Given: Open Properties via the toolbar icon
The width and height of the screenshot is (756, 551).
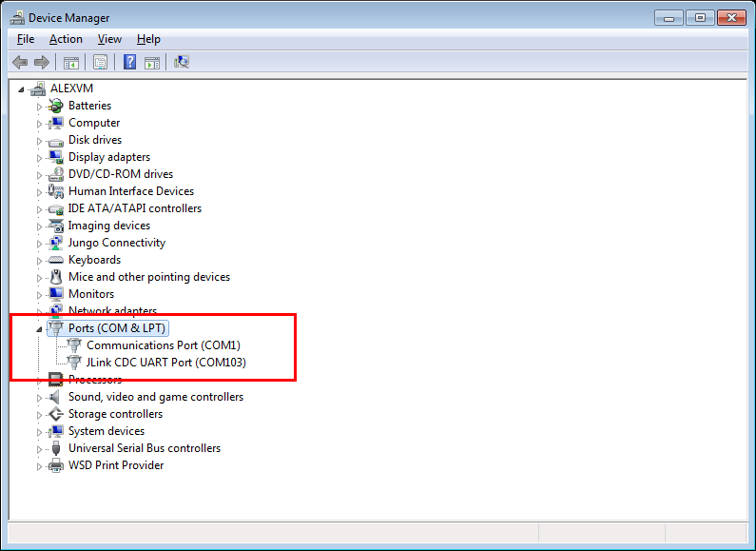Looking at the screenshot, I should tap(100, 63).
